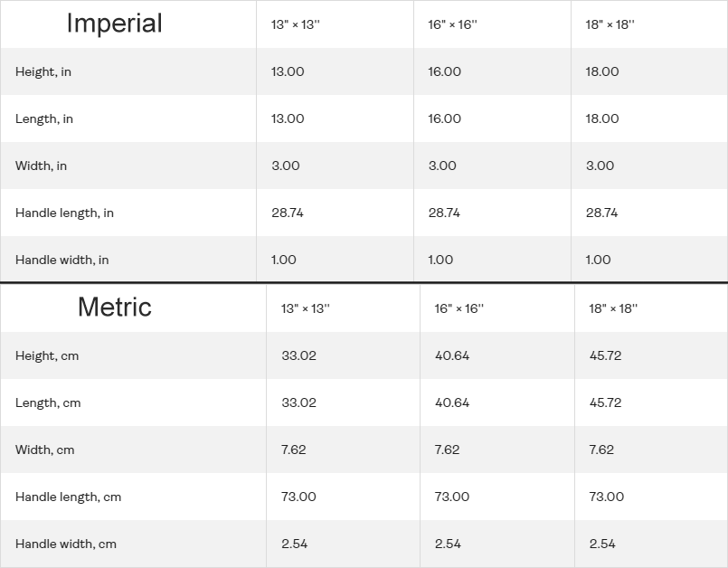This screenshot has width=728, height=568.
Task: Click the "Handle length, cm" row label
Action: click(68, 497)
